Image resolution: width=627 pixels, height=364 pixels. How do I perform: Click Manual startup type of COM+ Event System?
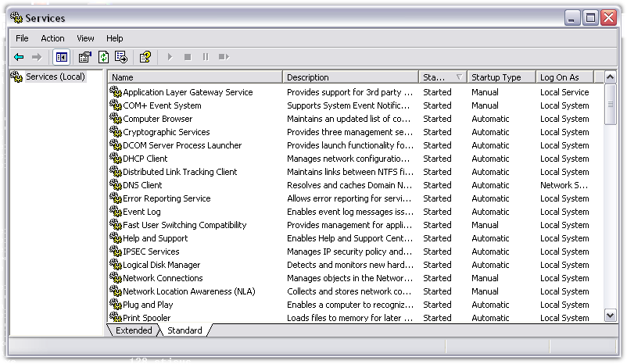click(x=485, y=105)
